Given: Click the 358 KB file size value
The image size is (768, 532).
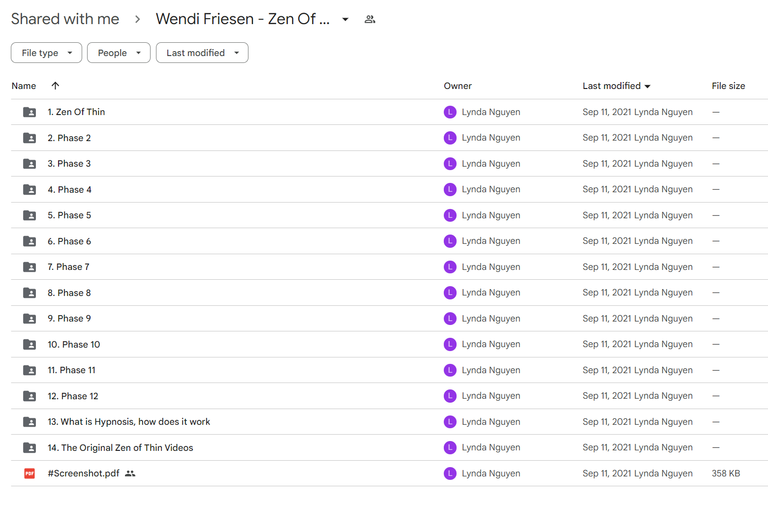Looking at the screenshot, I should 726,473.
